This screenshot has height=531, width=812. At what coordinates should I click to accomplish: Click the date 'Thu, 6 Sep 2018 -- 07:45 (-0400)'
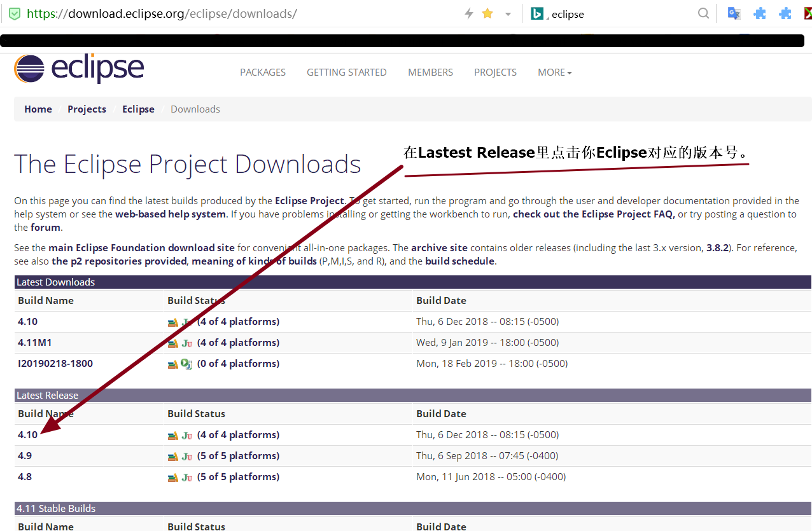click(x=487, y=456)
